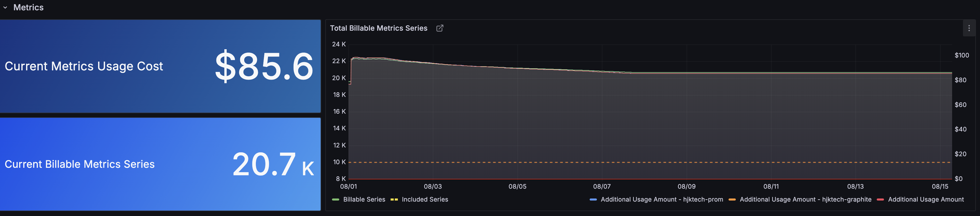Click the yellow dashed Included Series swatch

pyautogui.click(x=394, y=199)
